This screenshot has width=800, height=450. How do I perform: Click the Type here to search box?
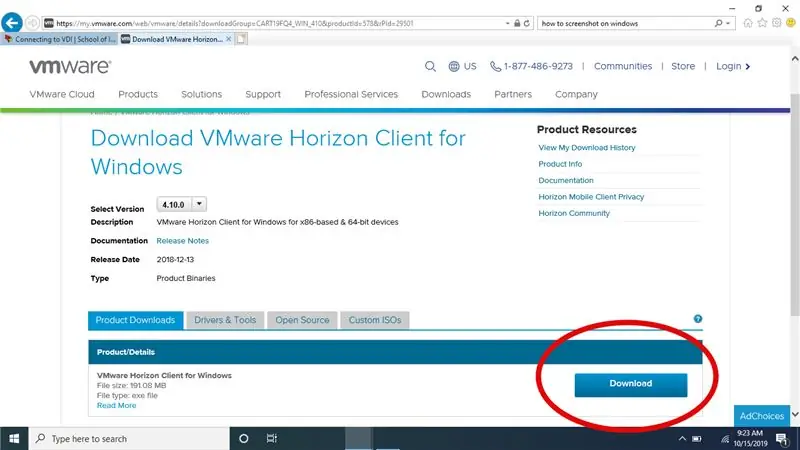[129, 438]
